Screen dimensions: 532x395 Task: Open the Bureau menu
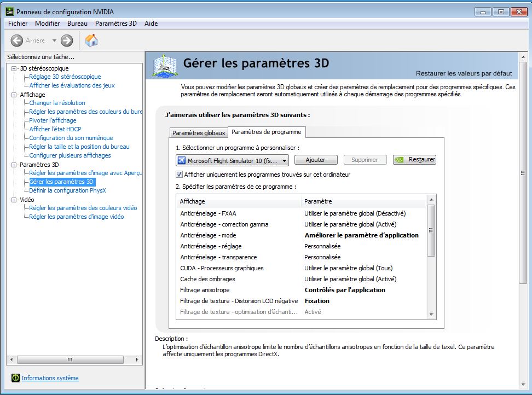(77, 24)
